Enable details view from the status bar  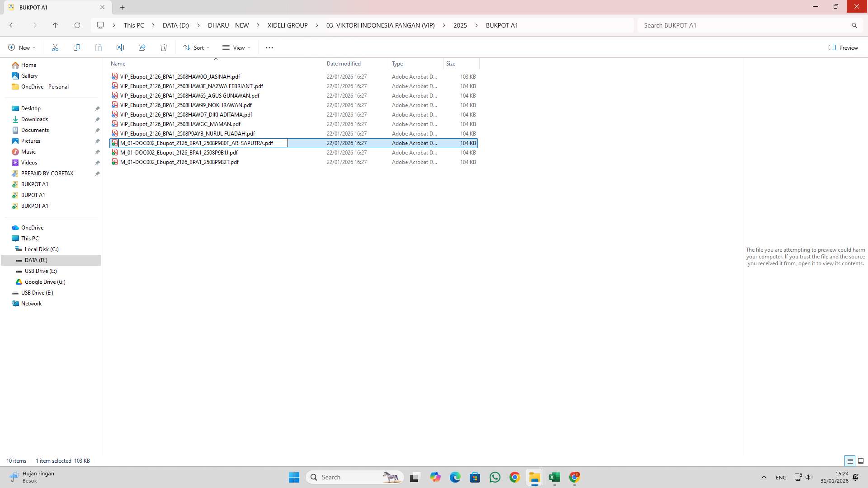850,461
